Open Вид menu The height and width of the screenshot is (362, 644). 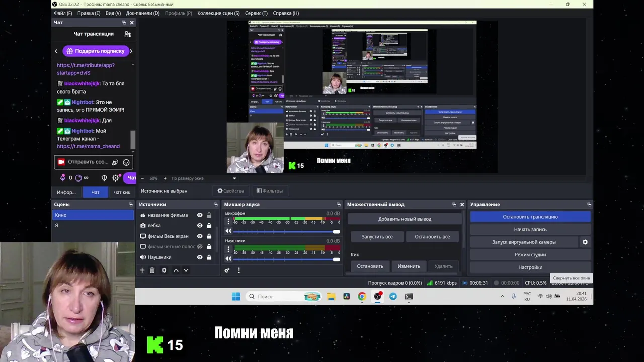click(x=113, y=13)
